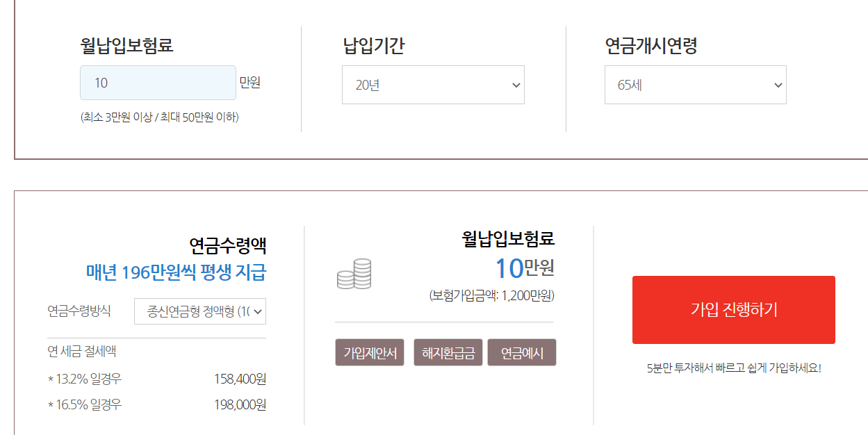868x435 pixels.
Task: Click the 납입기간 heading
Action: point(374,46)
